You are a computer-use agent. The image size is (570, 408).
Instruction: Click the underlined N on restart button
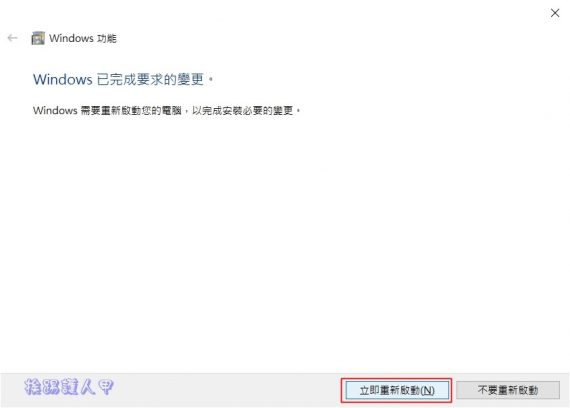coord(427,391)
